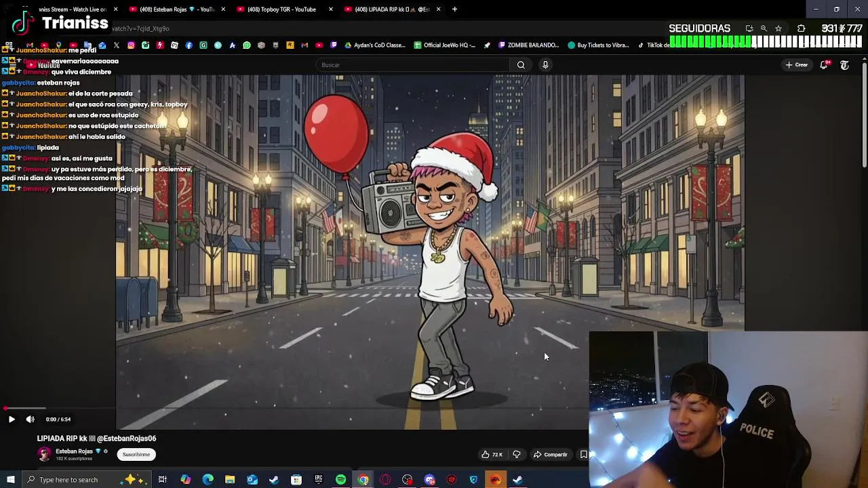
Task: Close the Topboy TGR tab
Action: click(x=331, y=9)
